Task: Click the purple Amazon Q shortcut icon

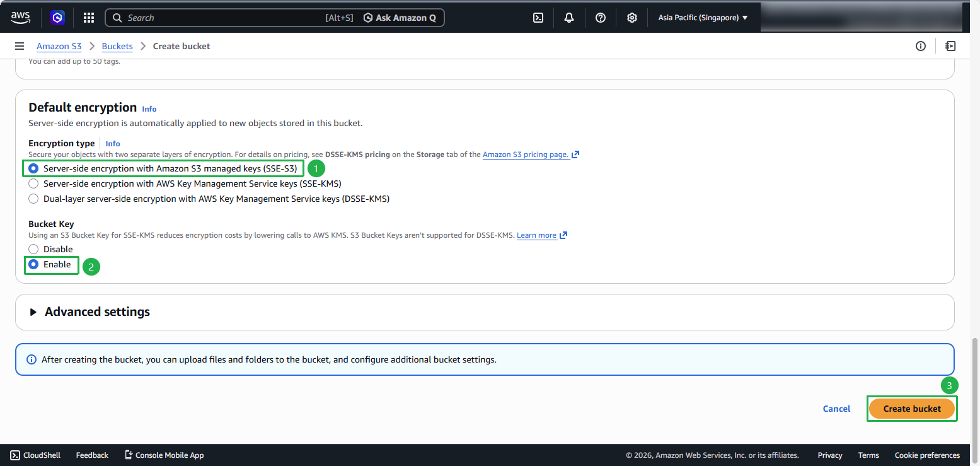Action: click(57, 18)
